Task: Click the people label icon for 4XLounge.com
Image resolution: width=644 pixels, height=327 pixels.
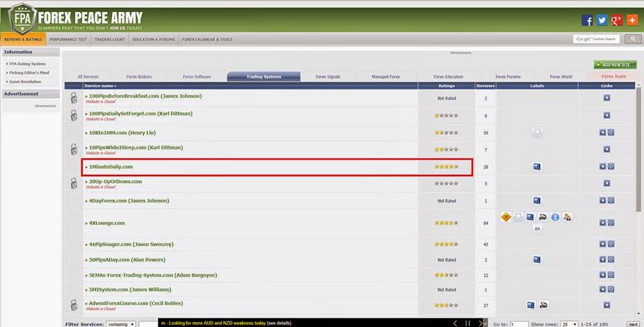Action: [568, 217]
